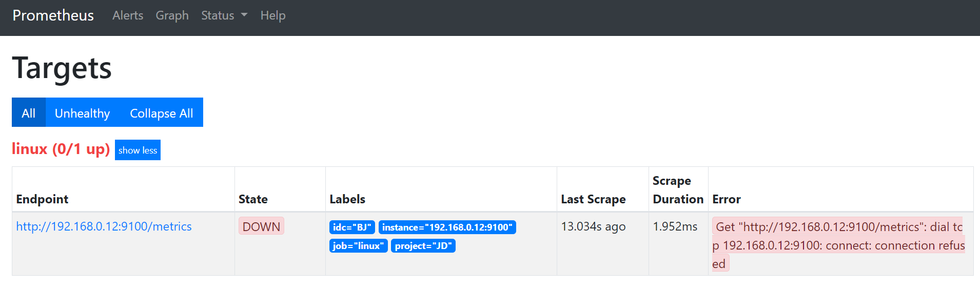
Task: Collapse linux job with show less
Action: click(138, 150)
